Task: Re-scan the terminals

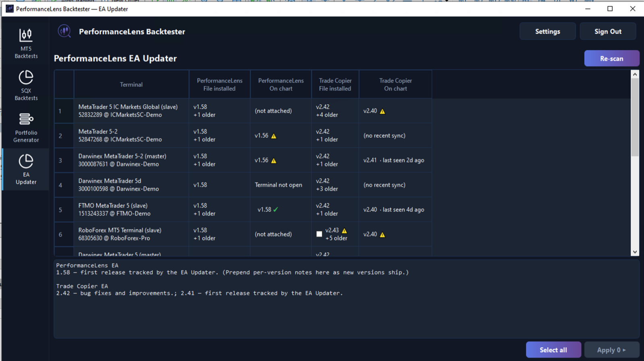Action: [611, 58]
